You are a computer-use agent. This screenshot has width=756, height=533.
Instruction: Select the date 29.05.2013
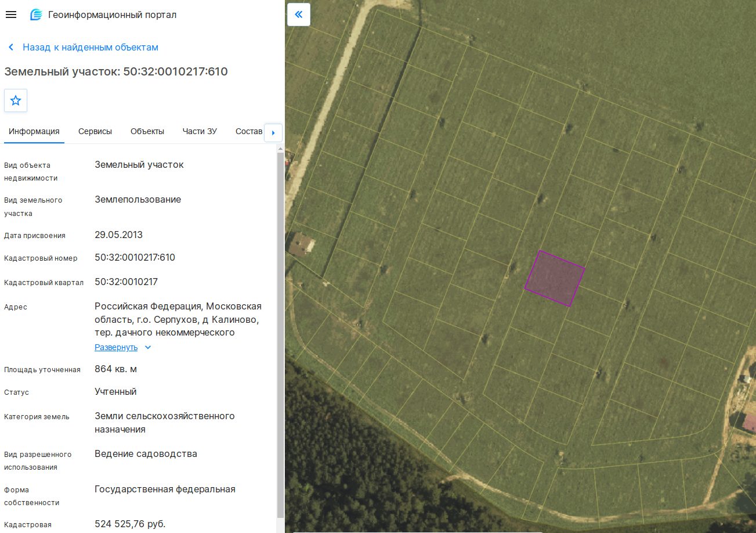(118, 235)
